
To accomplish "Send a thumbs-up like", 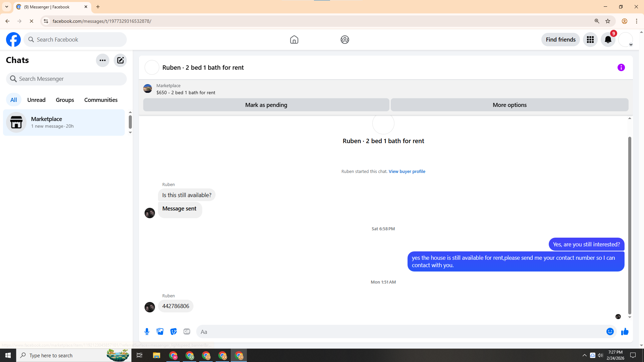I will tap(625, 331).
